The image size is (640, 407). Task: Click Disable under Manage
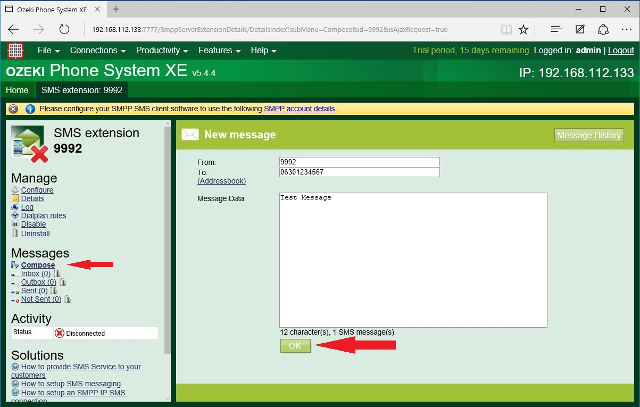pos(33,224)
